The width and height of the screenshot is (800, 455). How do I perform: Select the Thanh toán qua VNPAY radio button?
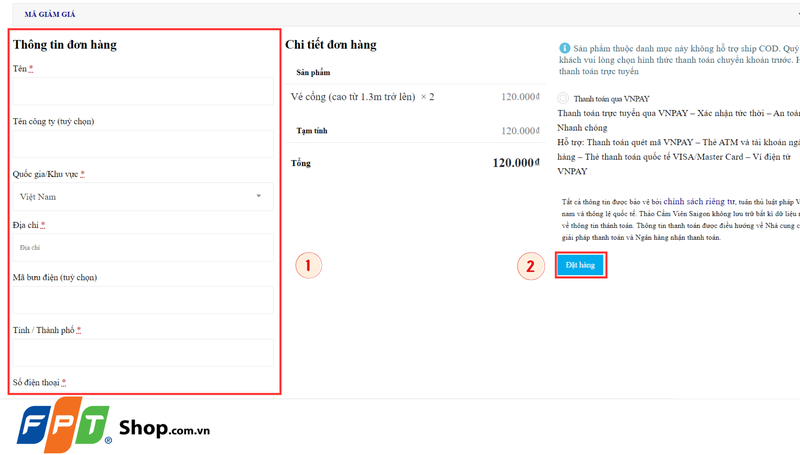point(563,98)
